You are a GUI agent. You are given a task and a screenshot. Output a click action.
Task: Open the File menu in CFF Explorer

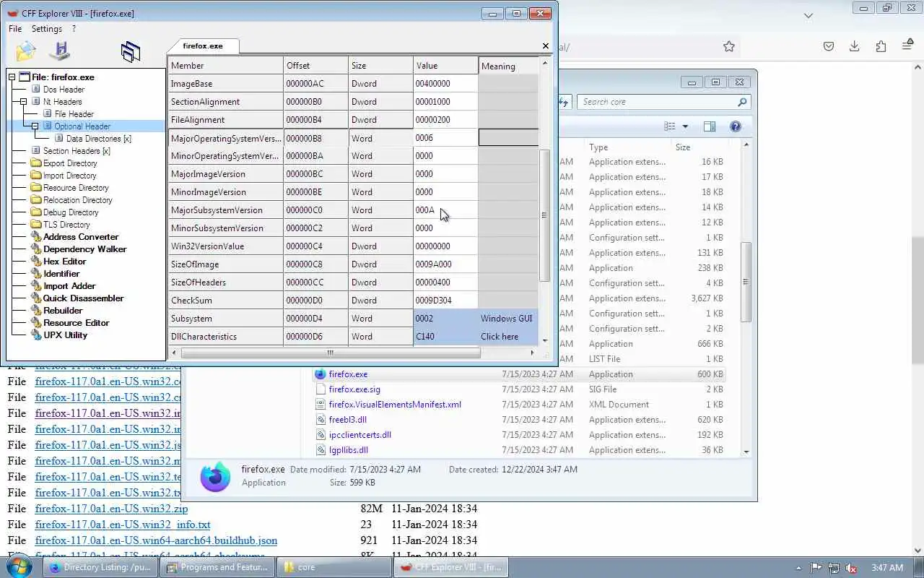[x=15, y=29]
